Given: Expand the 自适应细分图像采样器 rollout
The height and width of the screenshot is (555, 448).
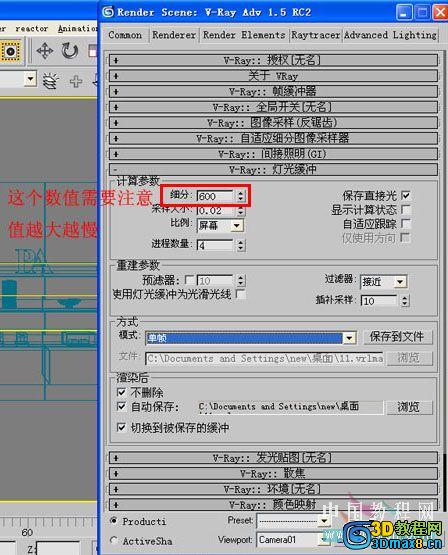Looking at the screenshot, I should pos(273,138).
